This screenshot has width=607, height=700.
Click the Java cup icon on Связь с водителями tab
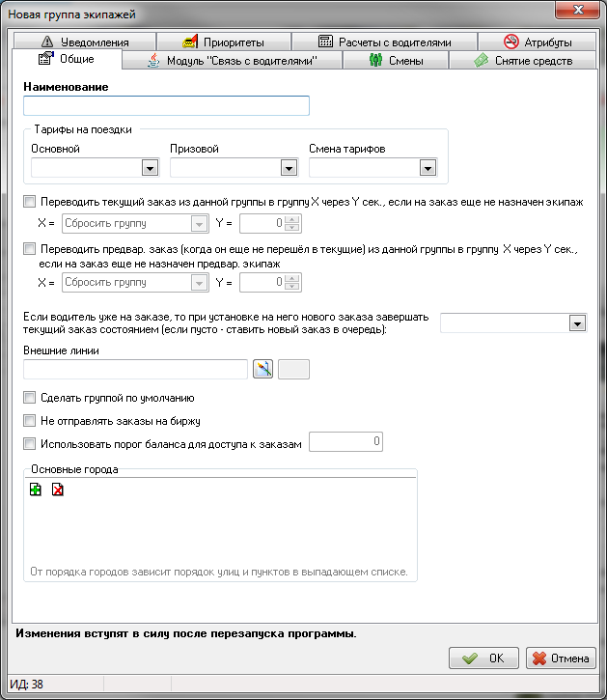point(154,61)
